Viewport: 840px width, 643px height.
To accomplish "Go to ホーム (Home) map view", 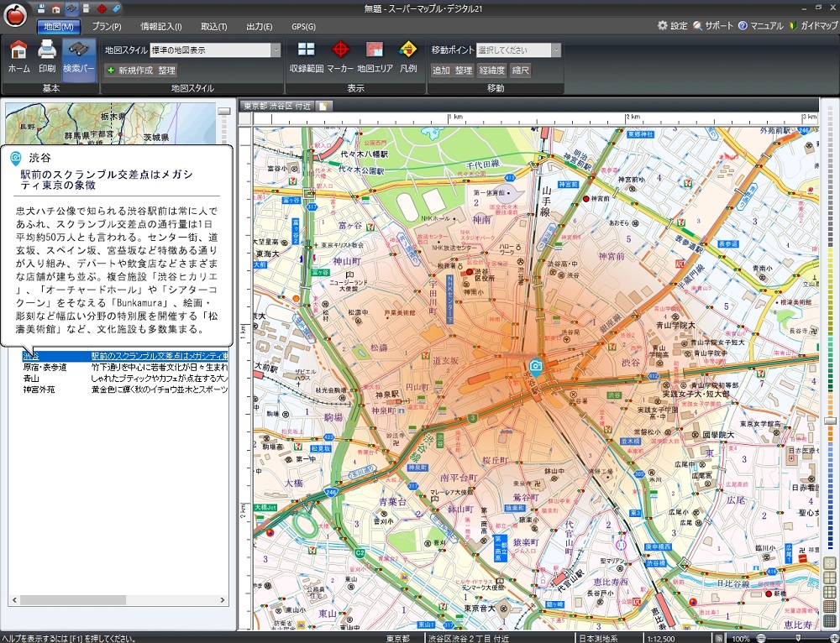I will click(x=18, y=57).
